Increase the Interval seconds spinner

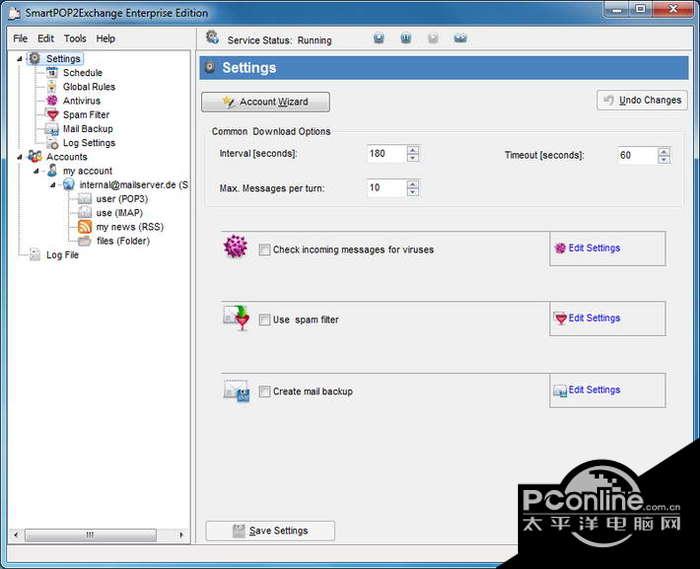point(413,150)
